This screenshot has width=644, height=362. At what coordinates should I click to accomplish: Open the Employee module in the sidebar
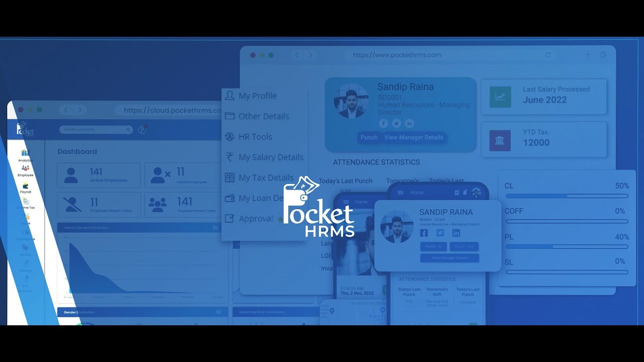(25, 171)
